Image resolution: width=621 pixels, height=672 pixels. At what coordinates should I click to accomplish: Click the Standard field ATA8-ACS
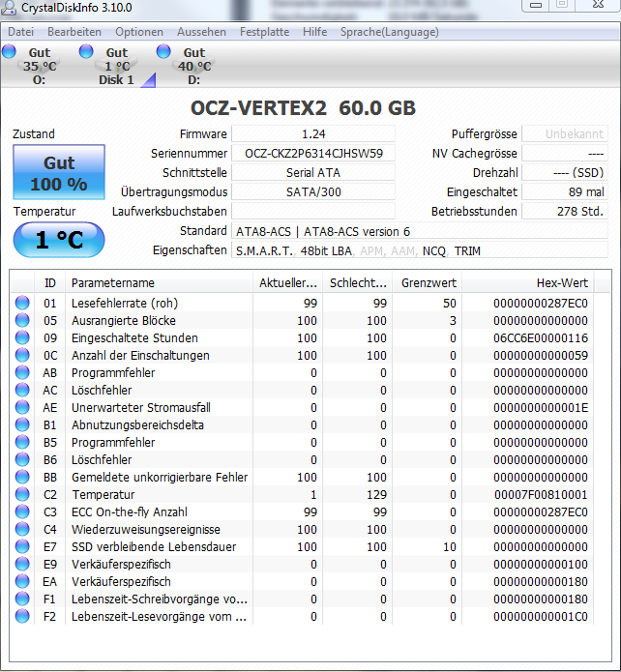(420, 231)
